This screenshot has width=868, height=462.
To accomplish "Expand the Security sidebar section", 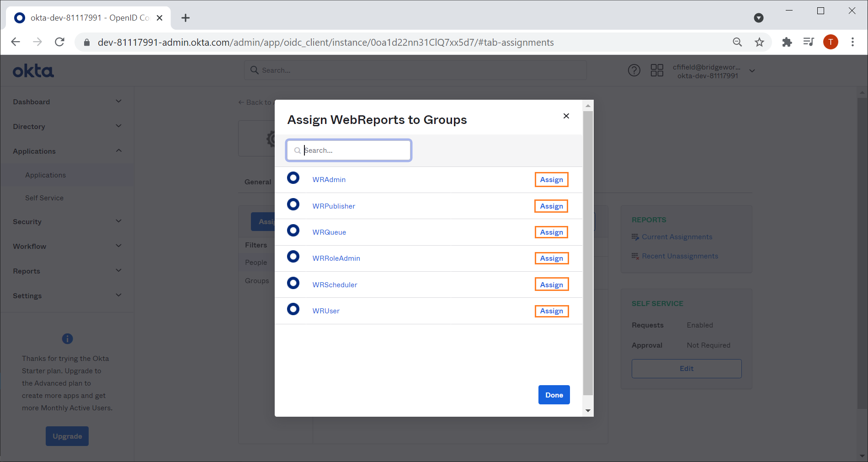I will tap(67, 221).
